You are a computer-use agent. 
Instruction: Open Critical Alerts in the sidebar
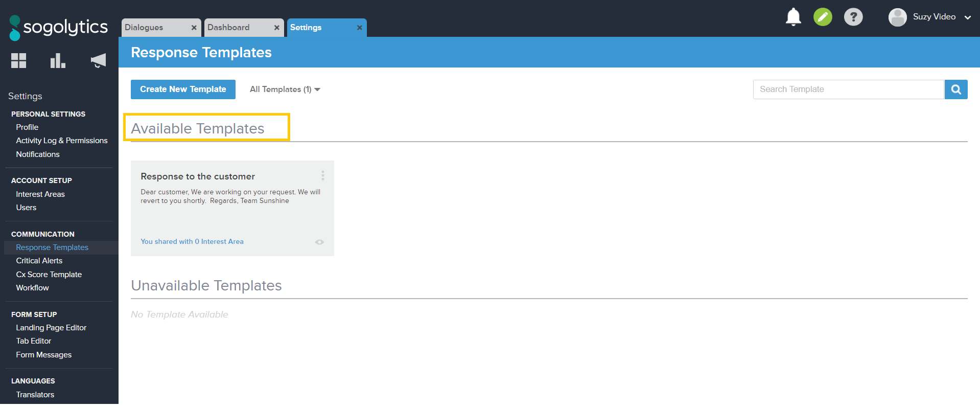coord(39,261)
